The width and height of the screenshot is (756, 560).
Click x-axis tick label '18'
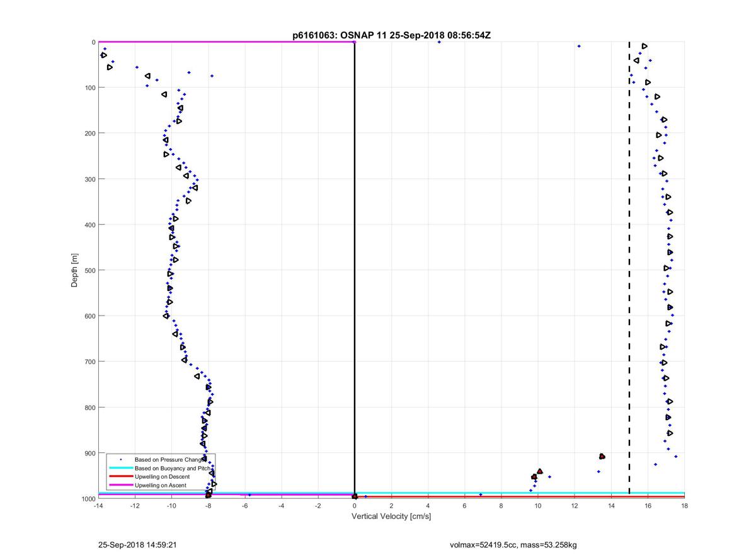pos(684,505)
